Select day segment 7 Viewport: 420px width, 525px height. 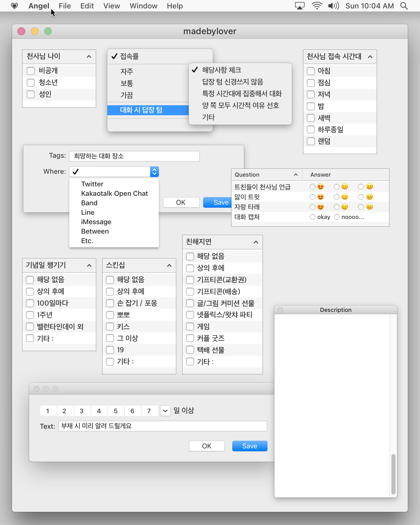[149, 411]
